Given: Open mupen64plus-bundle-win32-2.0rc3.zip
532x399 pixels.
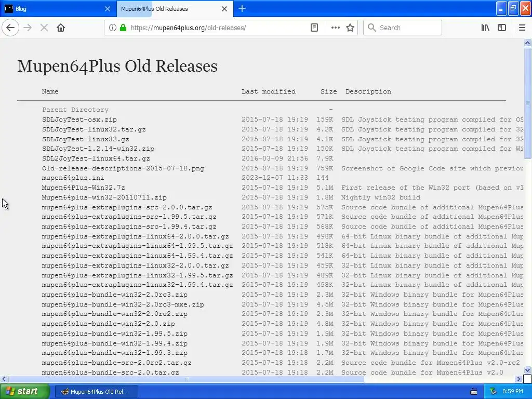Looking at the screenshot, I should point(115,295).
